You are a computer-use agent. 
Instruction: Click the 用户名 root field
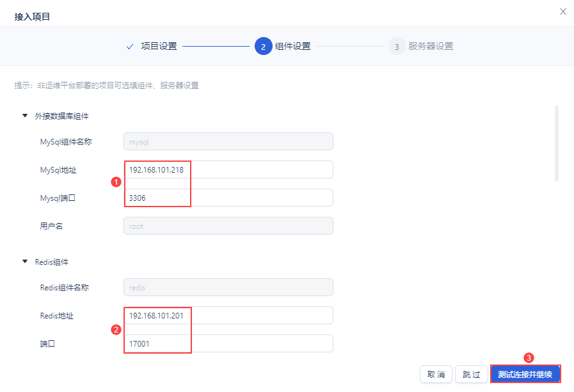pos(228,226)
